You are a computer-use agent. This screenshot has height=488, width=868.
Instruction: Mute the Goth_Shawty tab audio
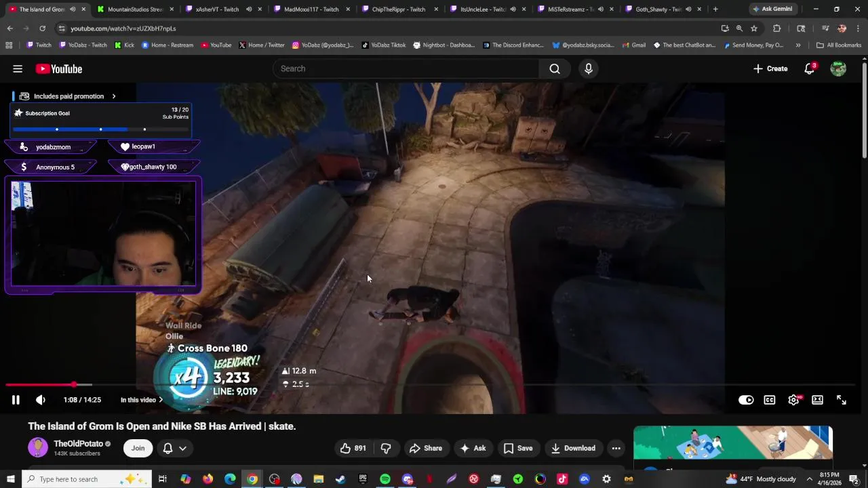pos(688,9)
